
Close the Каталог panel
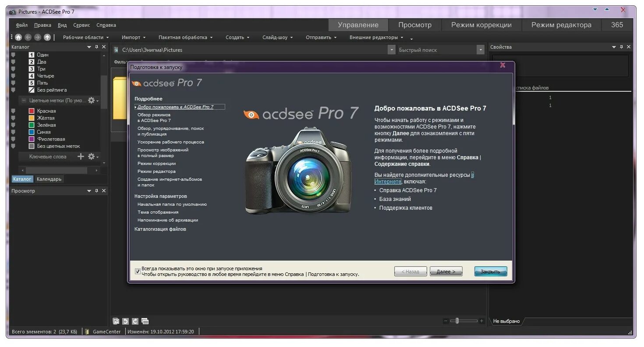tap(104, 47)
